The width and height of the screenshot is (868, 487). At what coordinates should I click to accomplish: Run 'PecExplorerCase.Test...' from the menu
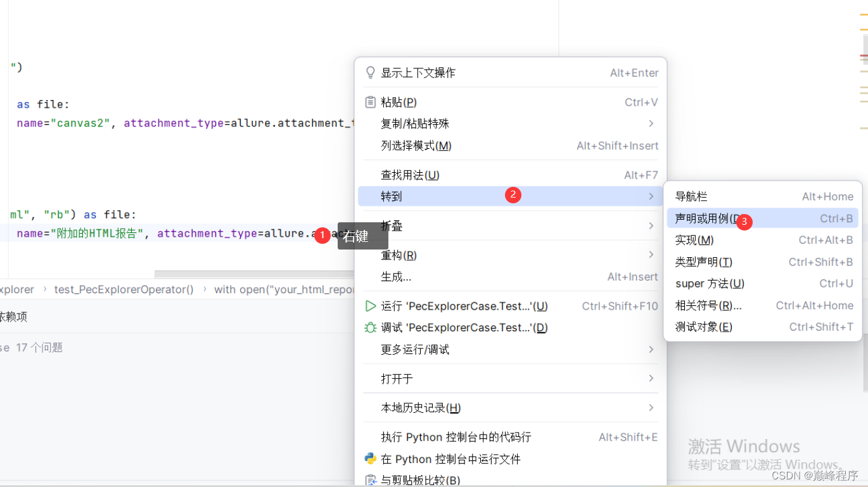pyautogui.click(x=511, y=306)
